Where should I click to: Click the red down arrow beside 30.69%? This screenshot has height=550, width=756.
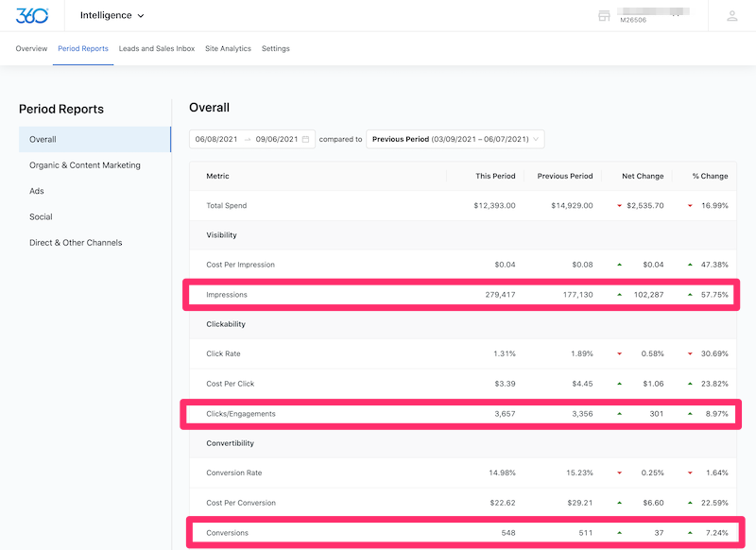click(690, 353)
